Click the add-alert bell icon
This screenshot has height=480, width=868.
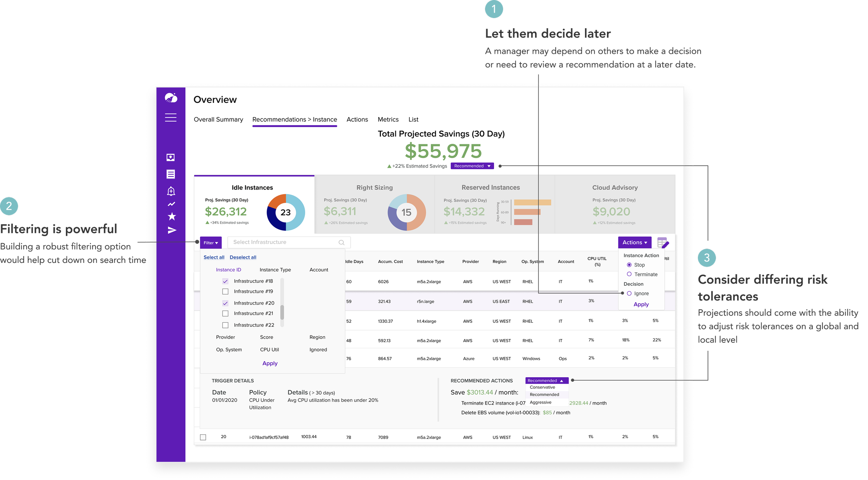tap(171, 191)
